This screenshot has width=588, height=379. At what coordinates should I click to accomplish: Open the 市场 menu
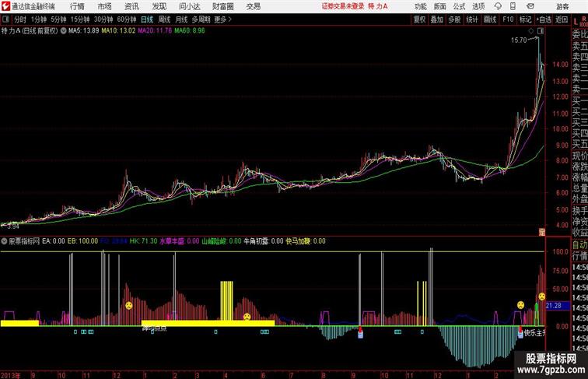[x=105, y=6]
